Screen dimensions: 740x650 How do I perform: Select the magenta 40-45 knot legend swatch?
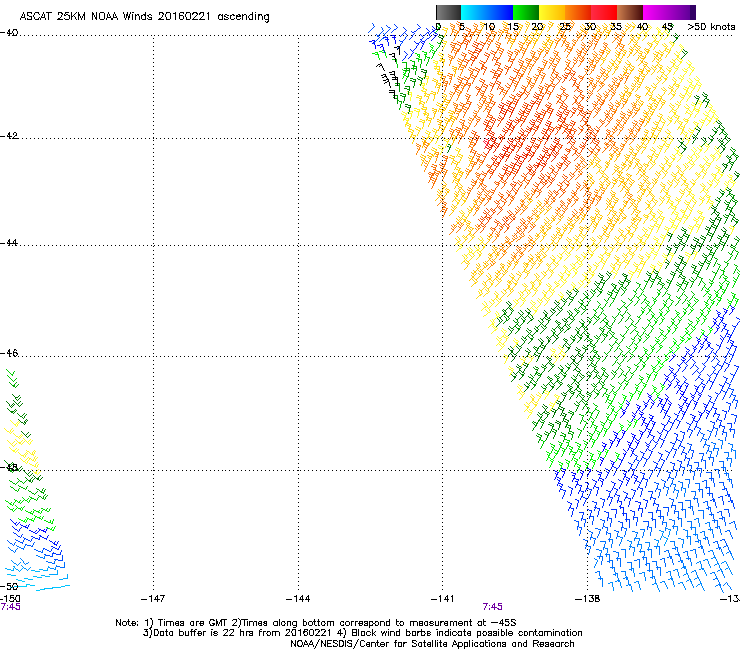(x=656, y=12)
